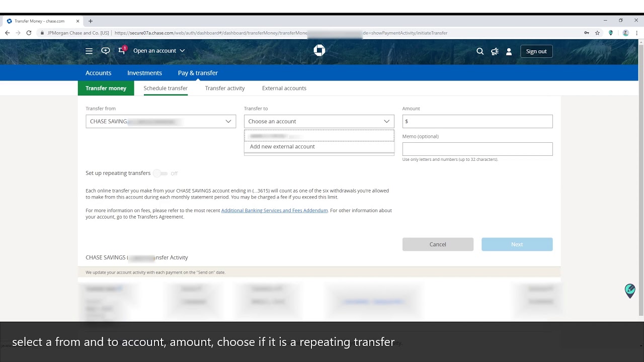Click the browser extension shield icon

pos(611,33)
